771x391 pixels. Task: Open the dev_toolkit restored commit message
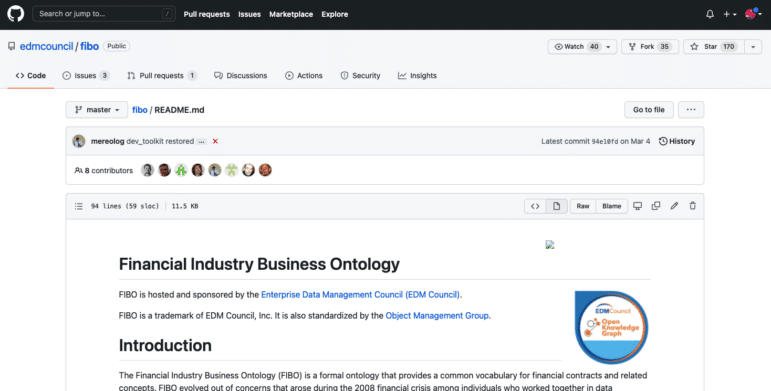[x=160, y=141]
